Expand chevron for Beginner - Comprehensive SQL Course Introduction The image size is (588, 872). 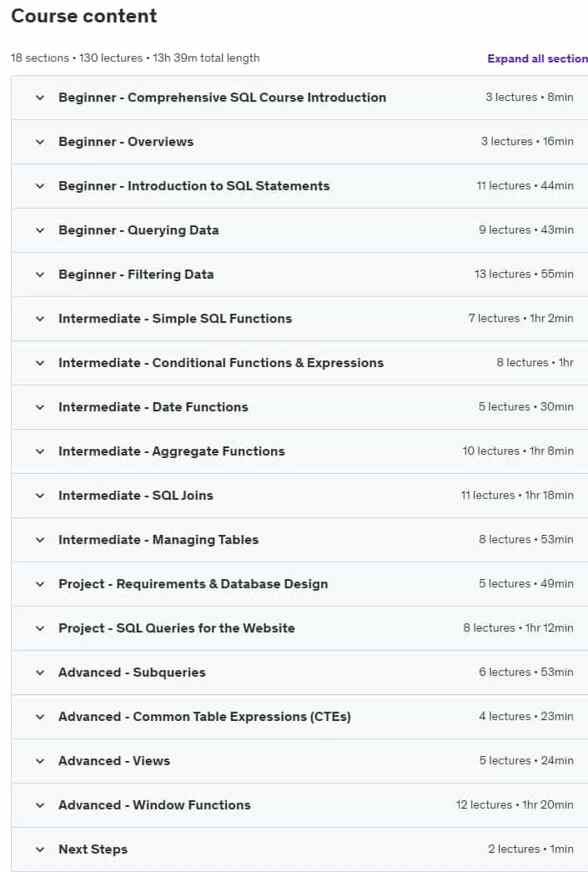click(40, 98)
